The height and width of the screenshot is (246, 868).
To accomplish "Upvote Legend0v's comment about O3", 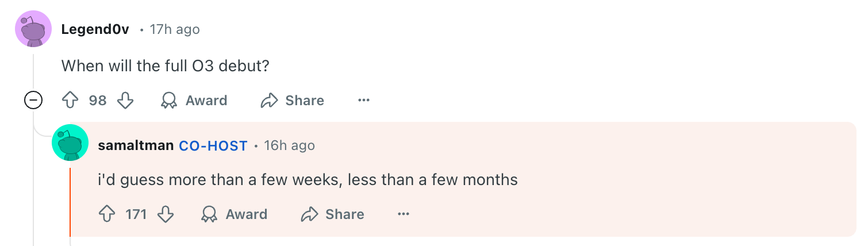I will tap(70, 101).
